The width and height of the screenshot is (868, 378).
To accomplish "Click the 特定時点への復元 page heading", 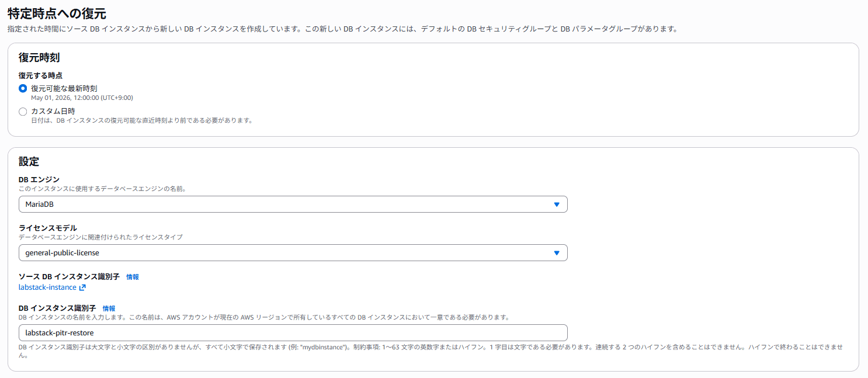I will pyautogui.click(x=57, y=13).
